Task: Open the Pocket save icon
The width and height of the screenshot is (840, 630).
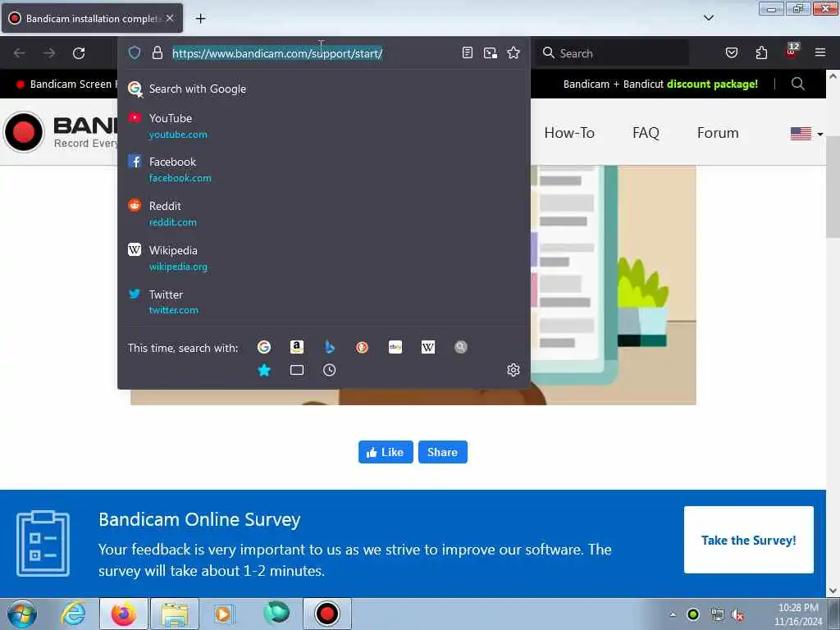Action: pos(731,52)
